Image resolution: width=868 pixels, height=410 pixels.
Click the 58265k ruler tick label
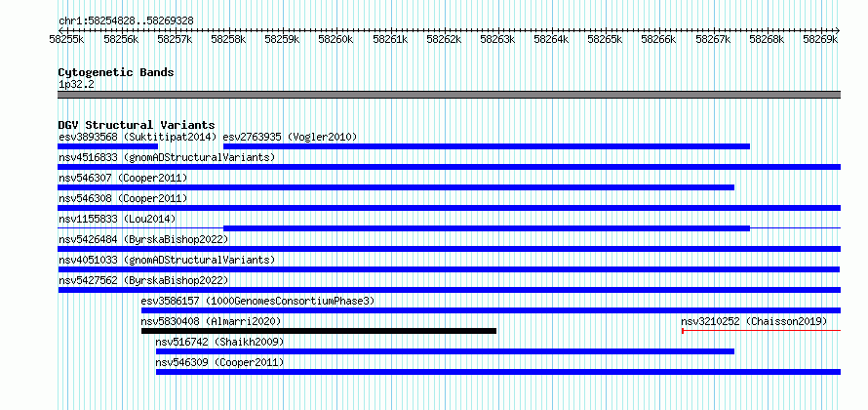605,39
